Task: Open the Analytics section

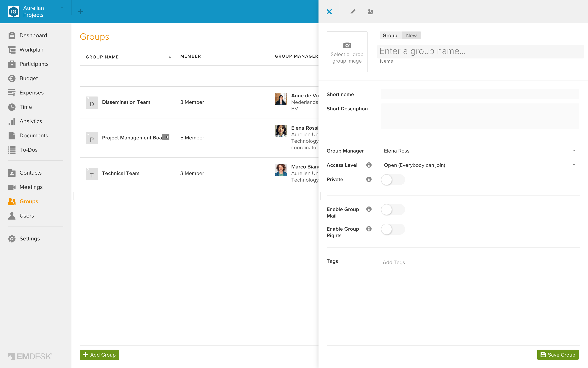Action: (x=25, y=121)
